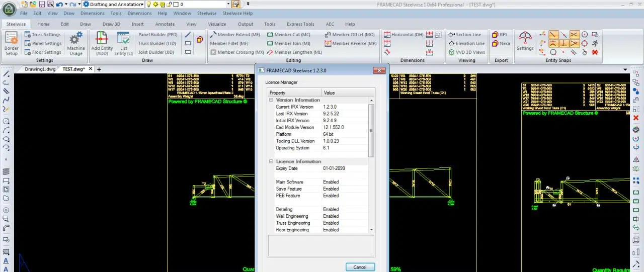
Task: Click Cancel in Licence Manager dialog
Action: point(360,267)
